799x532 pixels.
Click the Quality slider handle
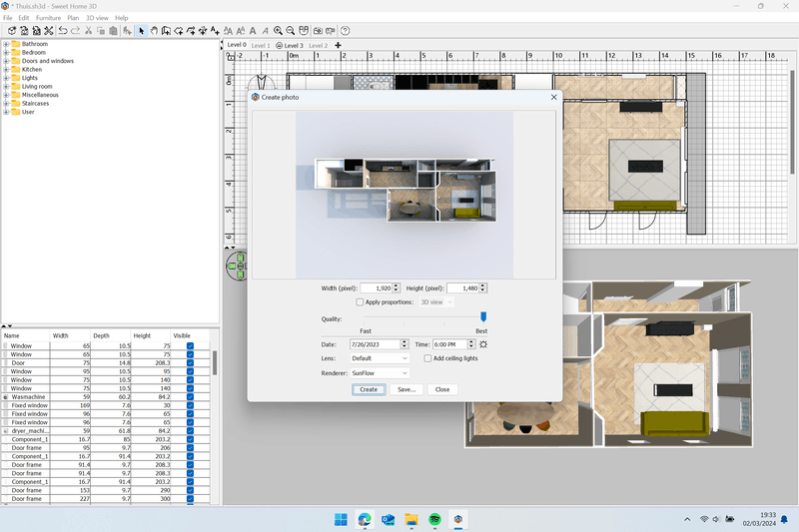483,316
